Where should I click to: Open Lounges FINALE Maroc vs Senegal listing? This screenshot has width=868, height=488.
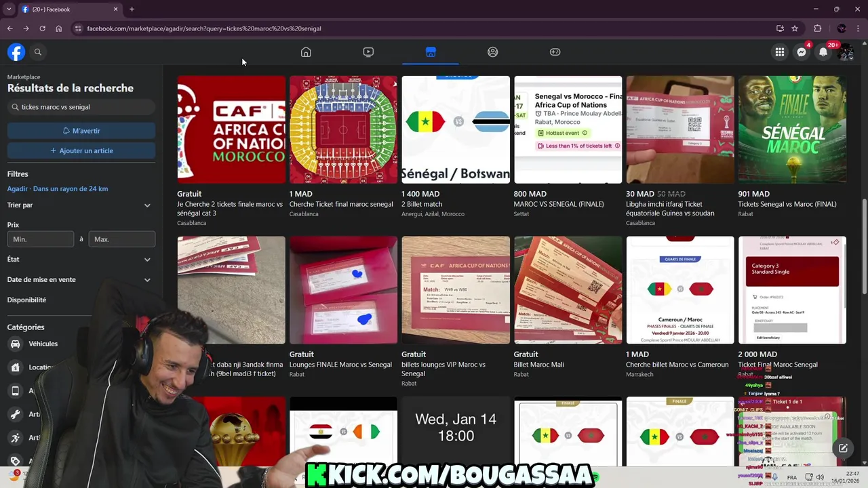pos(343,306)
